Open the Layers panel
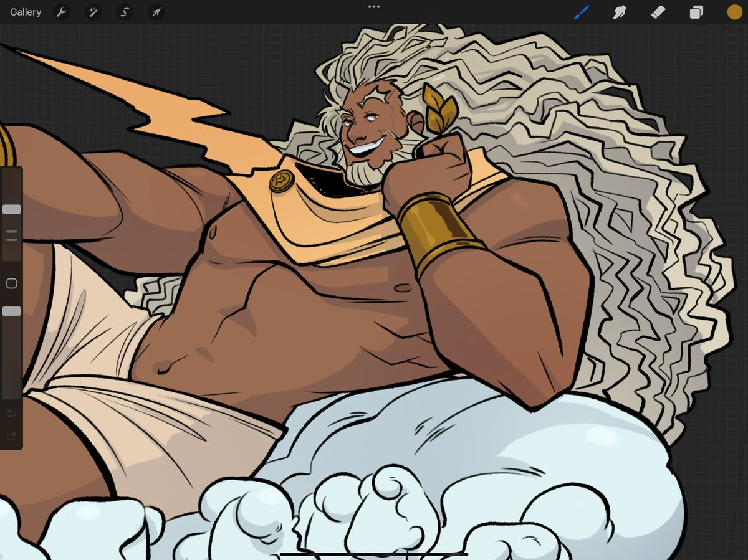Viewport: 748px width, 560px height. (x=696, y=12)
